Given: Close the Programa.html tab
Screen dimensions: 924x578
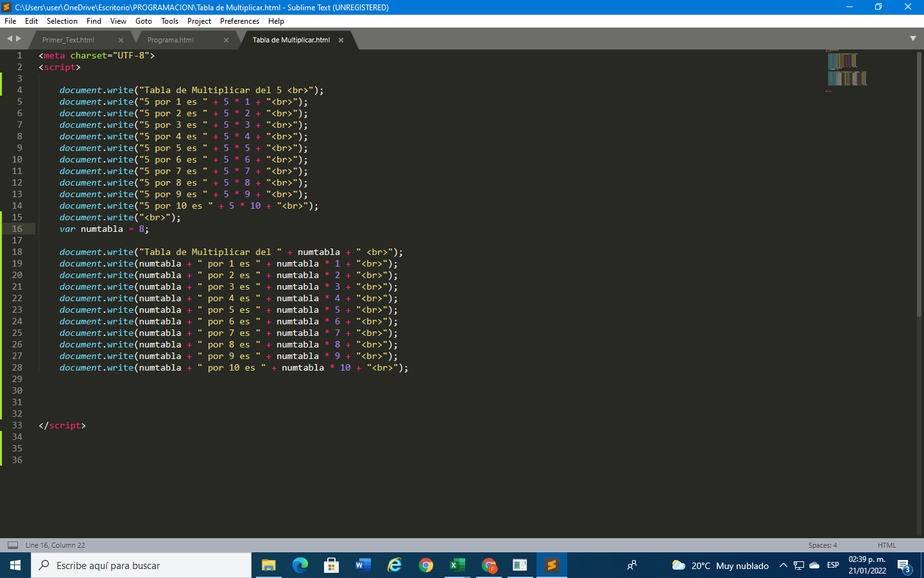Looking at the screenshot, I should tap(226, 40).
